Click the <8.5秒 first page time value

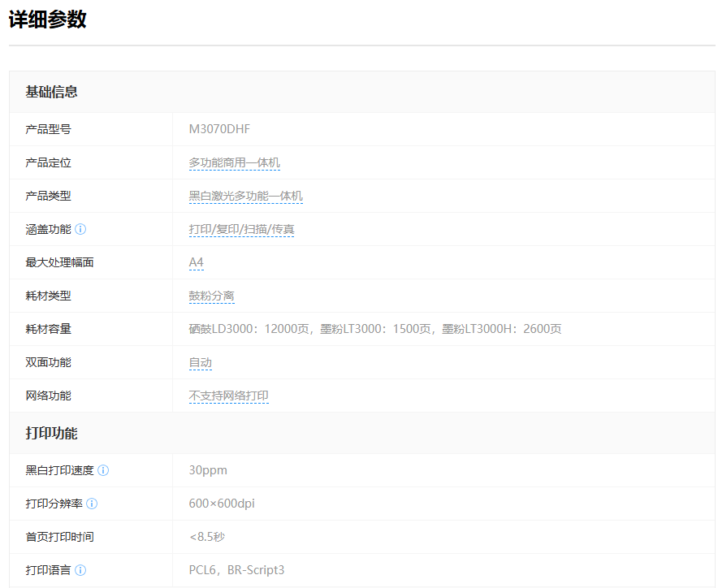point(208,537)
